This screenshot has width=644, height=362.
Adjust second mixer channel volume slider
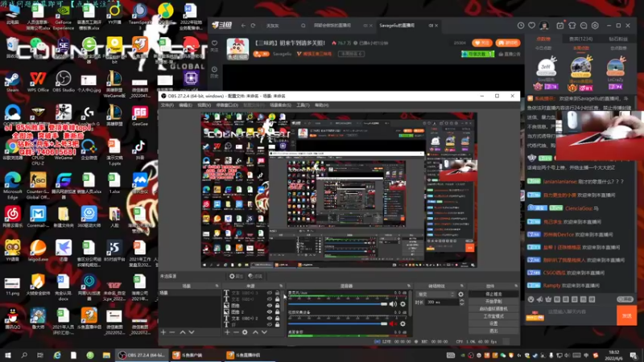point(337,323)
